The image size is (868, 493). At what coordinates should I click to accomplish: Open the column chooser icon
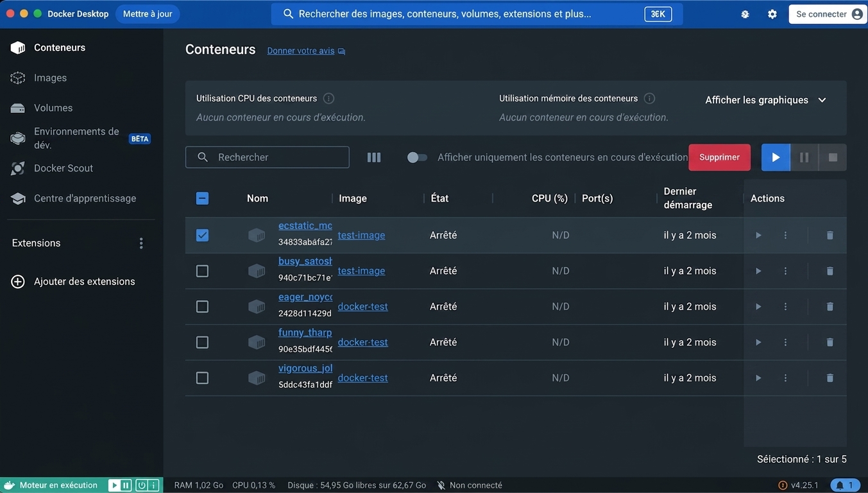[374, 157]
